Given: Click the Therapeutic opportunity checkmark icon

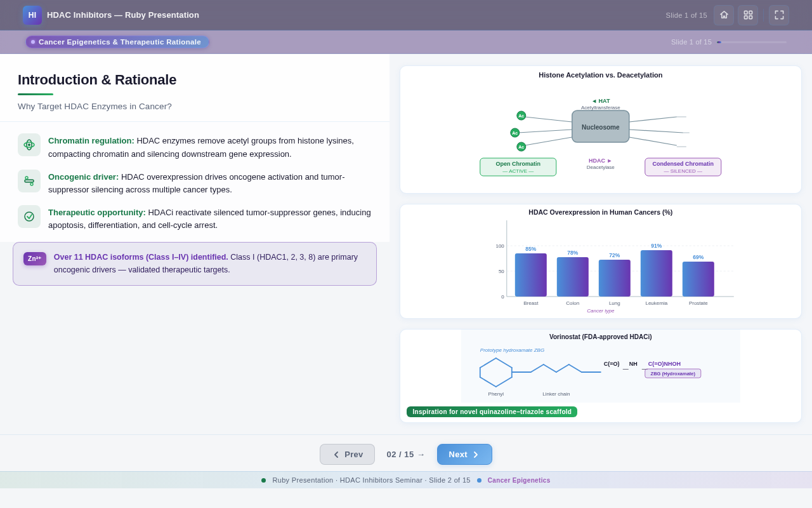Looking at the screenshot, I should (x=29, y=217).
